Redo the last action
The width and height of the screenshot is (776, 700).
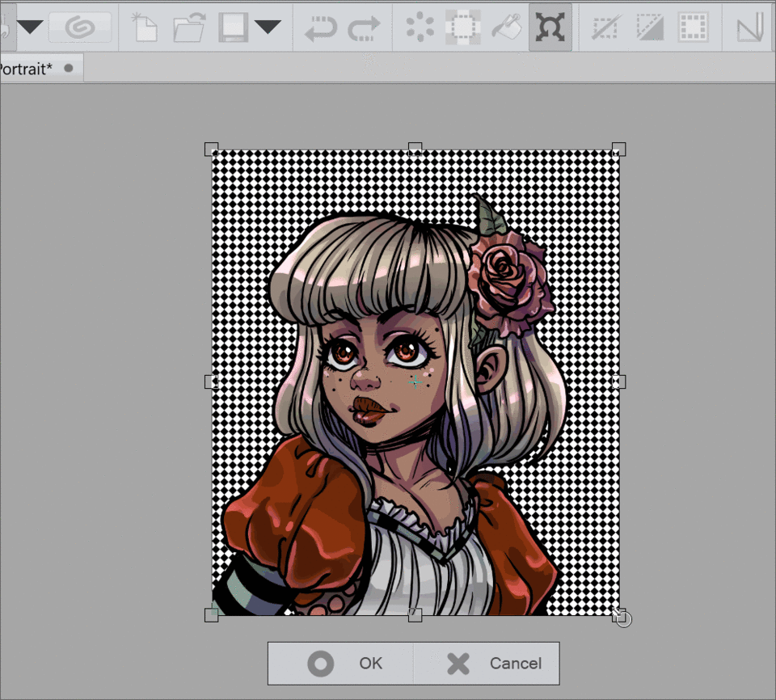[365, 27]
